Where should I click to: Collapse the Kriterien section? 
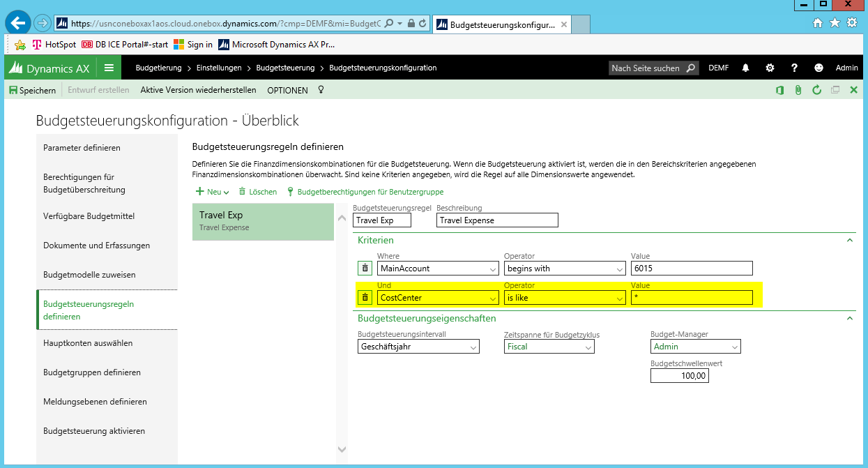pyautogui.click(x=849, y=240)
